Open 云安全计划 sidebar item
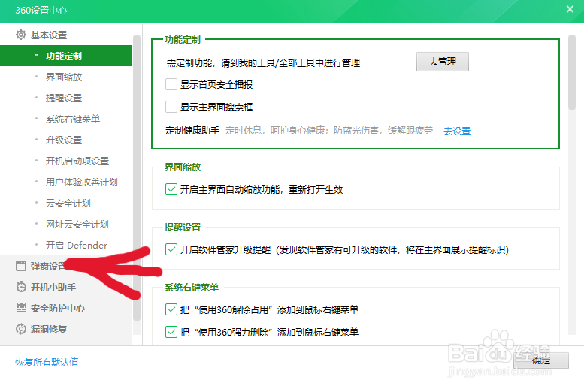The height and width of the screenshot is (392, 584). 68,204
